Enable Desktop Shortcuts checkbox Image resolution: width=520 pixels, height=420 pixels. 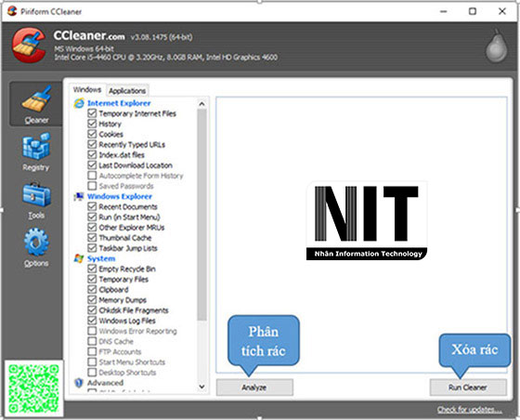tap(92, 373)
